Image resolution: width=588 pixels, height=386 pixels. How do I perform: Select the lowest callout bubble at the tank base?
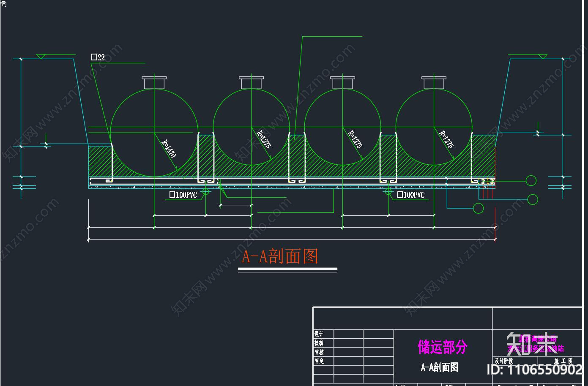[478, 208]
